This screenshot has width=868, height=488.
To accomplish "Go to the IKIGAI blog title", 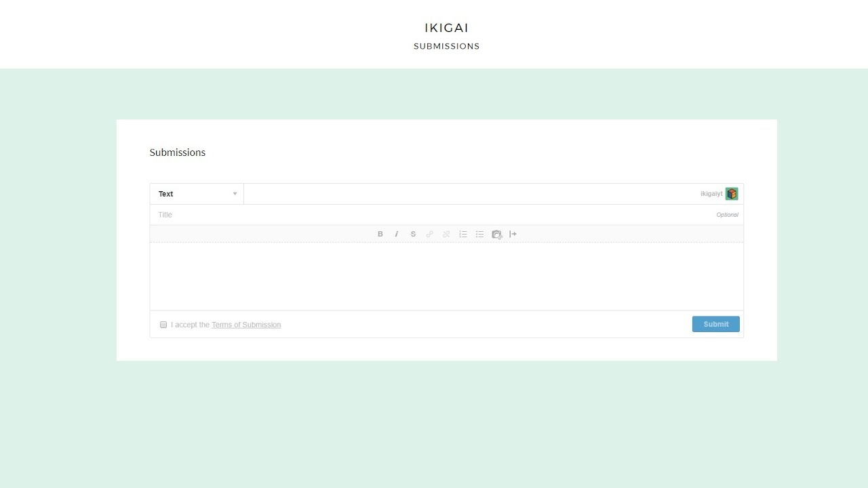I will 447,28.
